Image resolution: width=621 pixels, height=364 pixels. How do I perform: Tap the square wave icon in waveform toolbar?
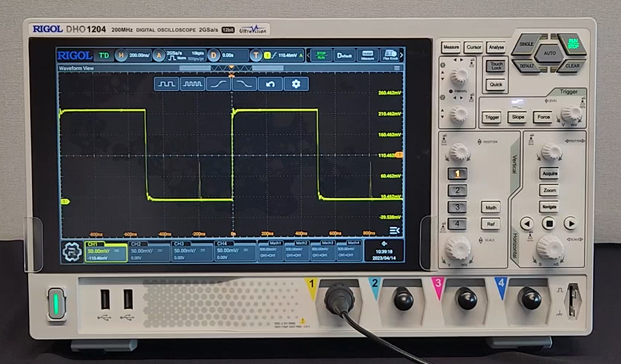pos(166,84)
